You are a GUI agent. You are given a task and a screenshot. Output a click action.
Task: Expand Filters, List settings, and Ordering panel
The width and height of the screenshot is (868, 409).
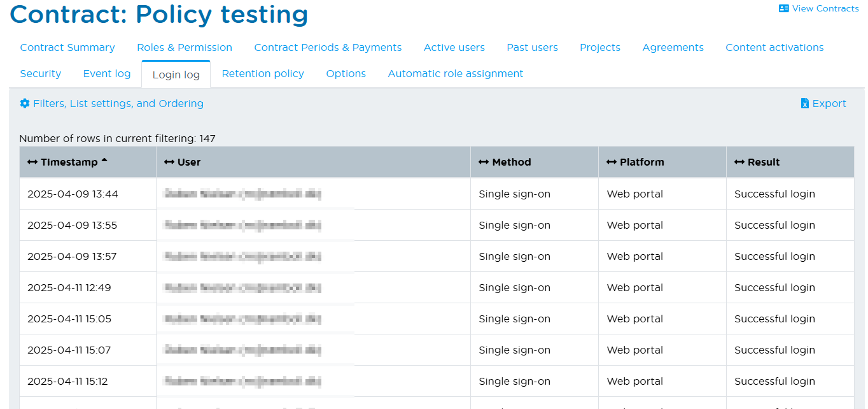120,103
